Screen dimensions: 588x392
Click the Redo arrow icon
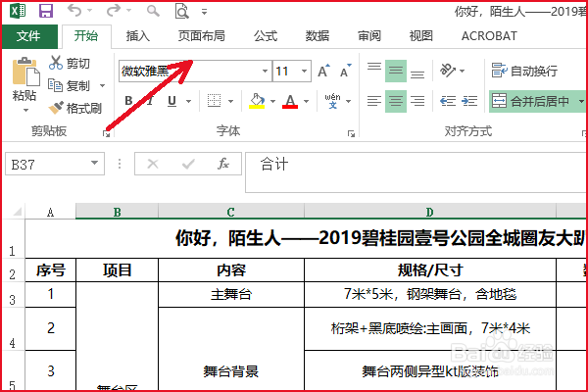coord(114,11)
